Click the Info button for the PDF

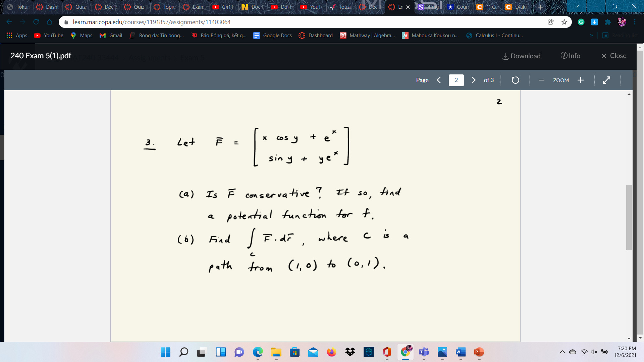click(571, 56)
